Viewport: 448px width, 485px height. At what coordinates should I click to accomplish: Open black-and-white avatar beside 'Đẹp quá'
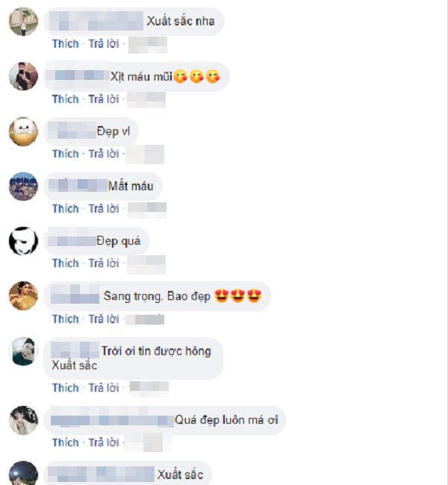(24, 241)
